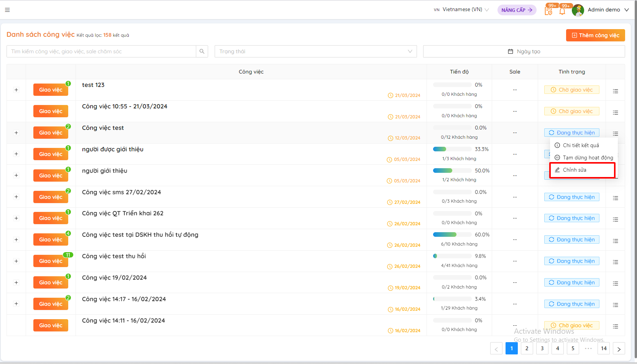
Task: Open the Trạng thái status dropdown
Action: point(316,51)
